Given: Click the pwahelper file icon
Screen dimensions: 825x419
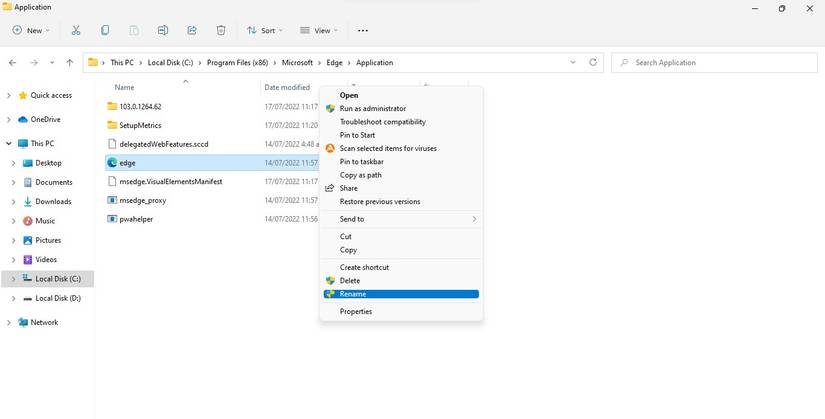Looking at the screenshot, I should (112, 219).
